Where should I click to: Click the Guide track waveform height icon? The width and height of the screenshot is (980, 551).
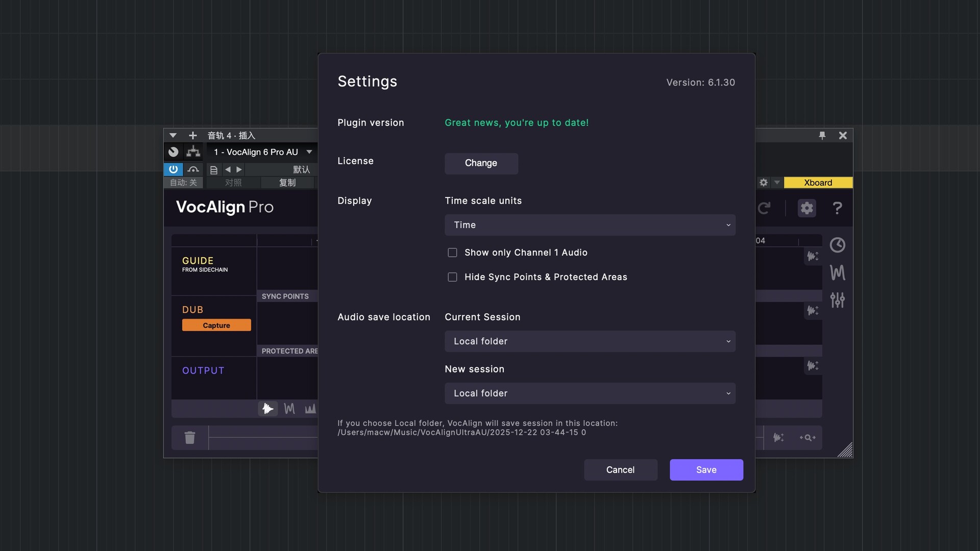click(813, 256)
